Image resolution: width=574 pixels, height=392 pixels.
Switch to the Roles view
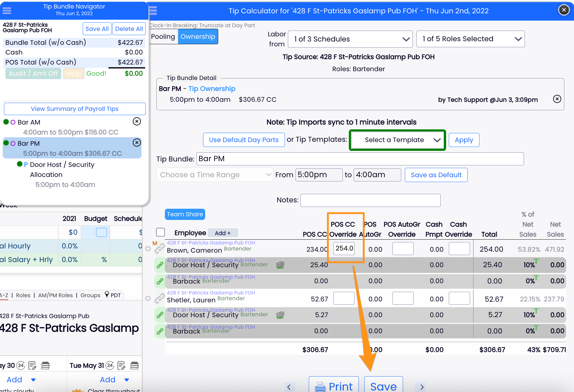point(23,295)
